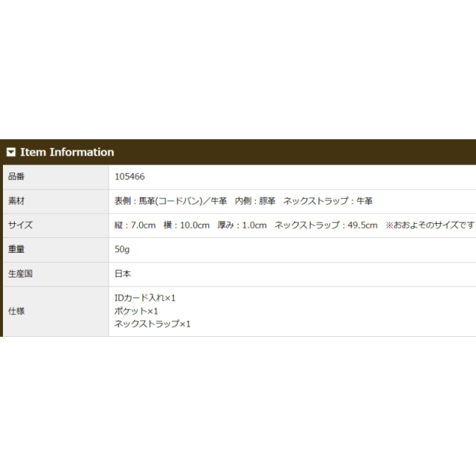
Task: Select the 生産国 label cell
Action: (x=56, y=274)
